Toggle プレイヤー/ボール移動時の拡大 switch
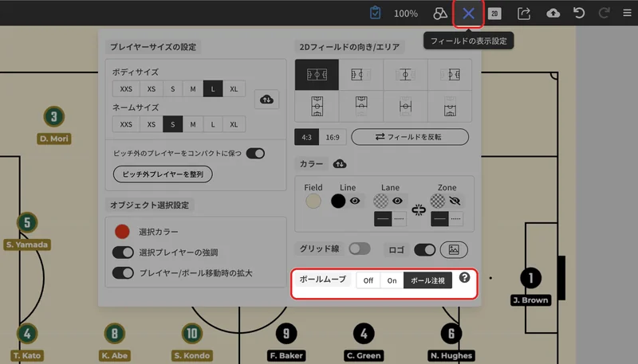Image resolution: width=638 pixels, height=364 pixels. click(123, 272)
